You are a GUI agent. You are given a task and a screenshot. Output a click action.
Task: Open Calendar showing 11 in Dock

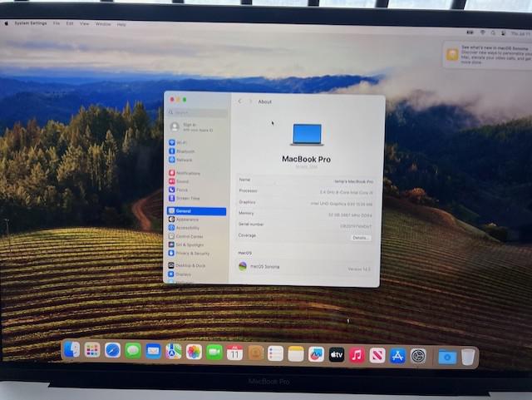click(x=234, y=353)
